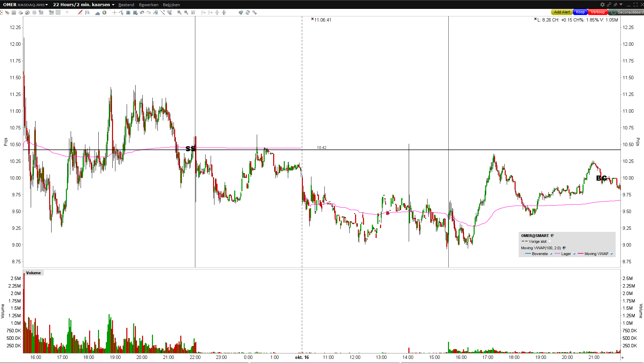Viewport: 644px width, 363px height.
Task: Uncheck the Lager band checkbox
Action: [x=574, y=254]
